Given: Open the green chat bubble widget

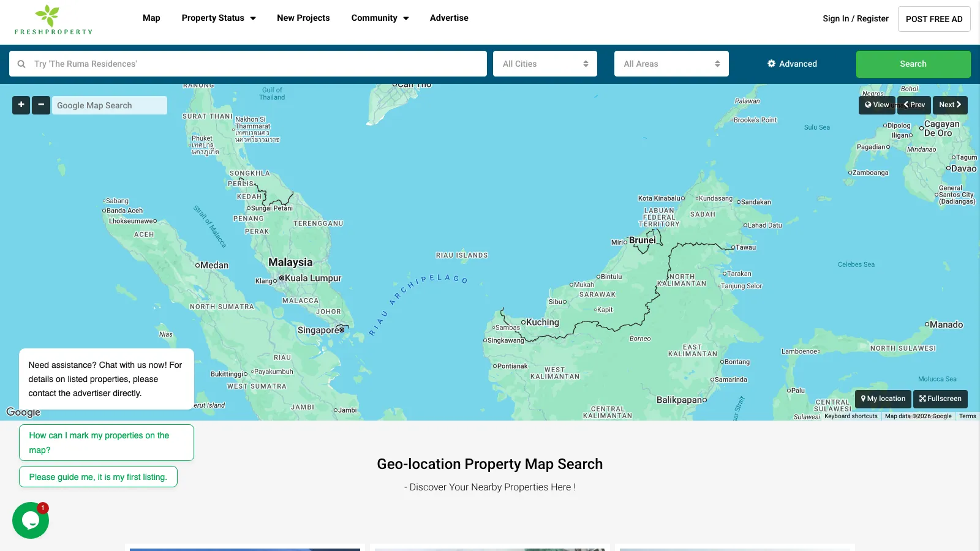Looking at the screenshot, I should tap(31, 520).
